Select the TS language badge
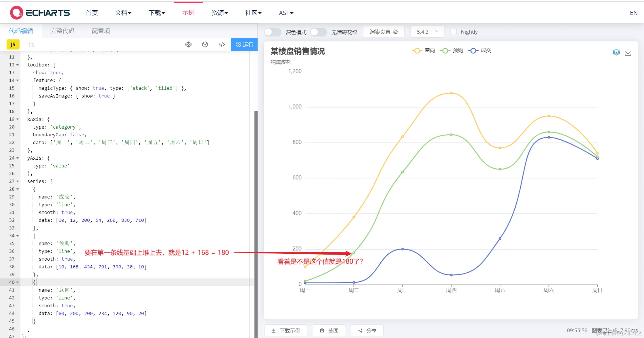The height and width of the screenshot is (338, 644). pyautogui.click(x=31, y=45)
